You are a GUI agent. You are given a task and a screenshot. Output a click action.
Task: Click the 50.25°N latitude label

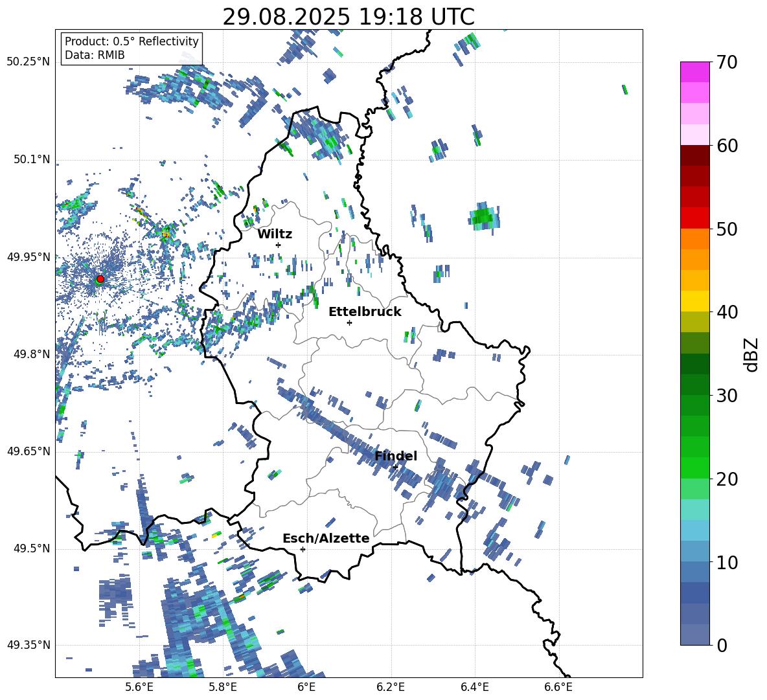(x=29, y=62)
